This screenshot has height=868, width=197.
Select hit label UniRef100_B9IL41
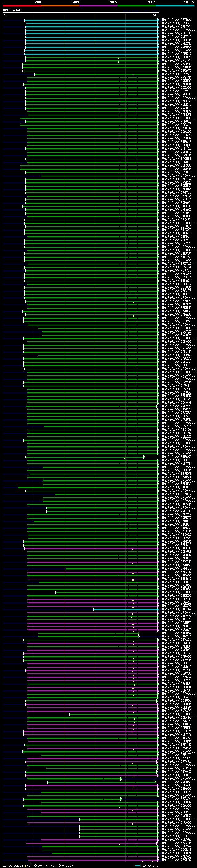pos(177,200)
